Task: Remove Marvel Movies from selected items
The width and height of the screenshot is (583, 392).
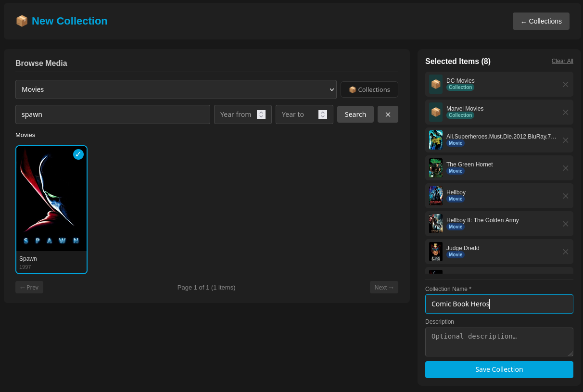Action: tap(566, 112)
